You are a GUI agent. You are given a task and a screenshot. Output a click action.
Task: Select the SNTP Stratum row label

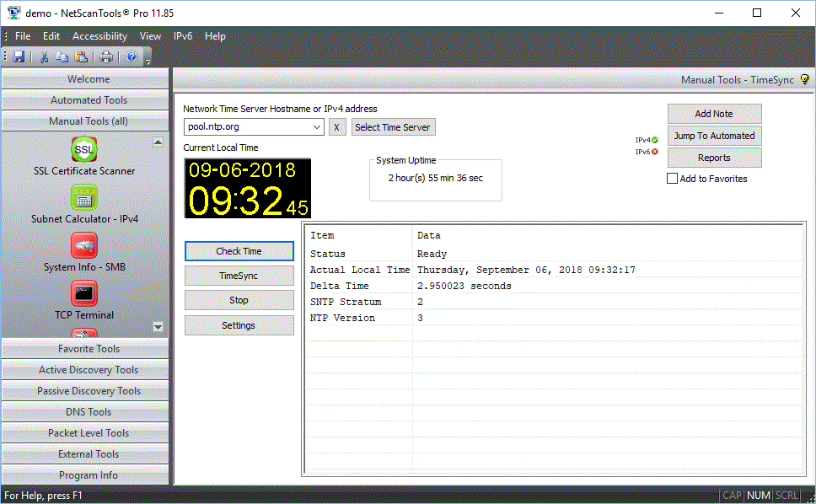tap(346, 303)
